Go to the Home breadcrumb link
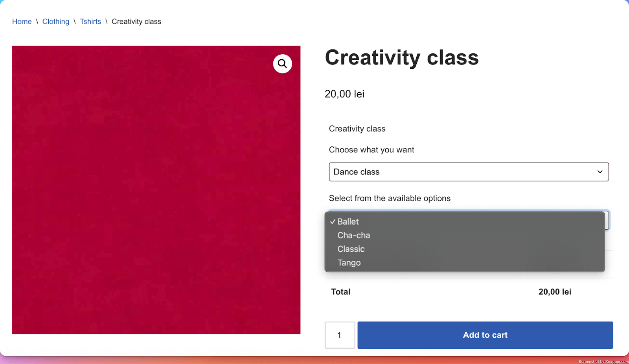The width and height of the screenshot is (629, 364). (x=22, y=22)
